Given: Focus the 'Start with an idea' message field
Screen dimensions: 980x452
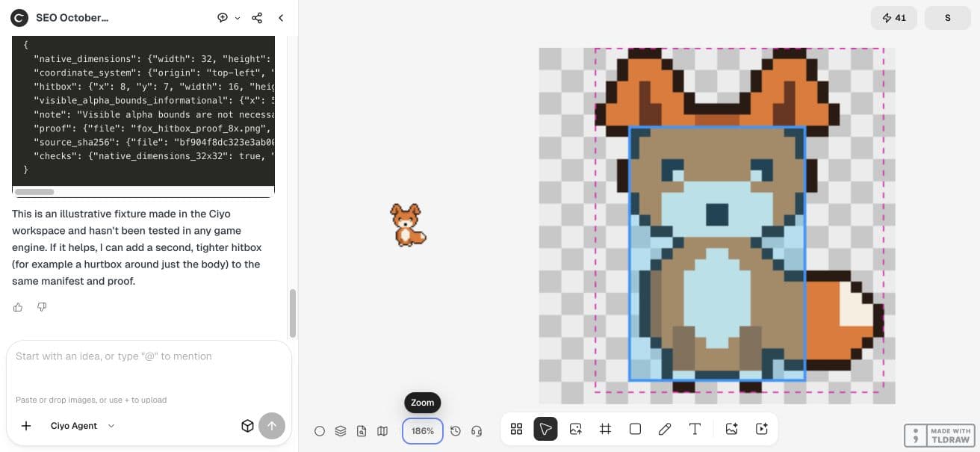Looking at the screenshot, I should tap(148, 356).
